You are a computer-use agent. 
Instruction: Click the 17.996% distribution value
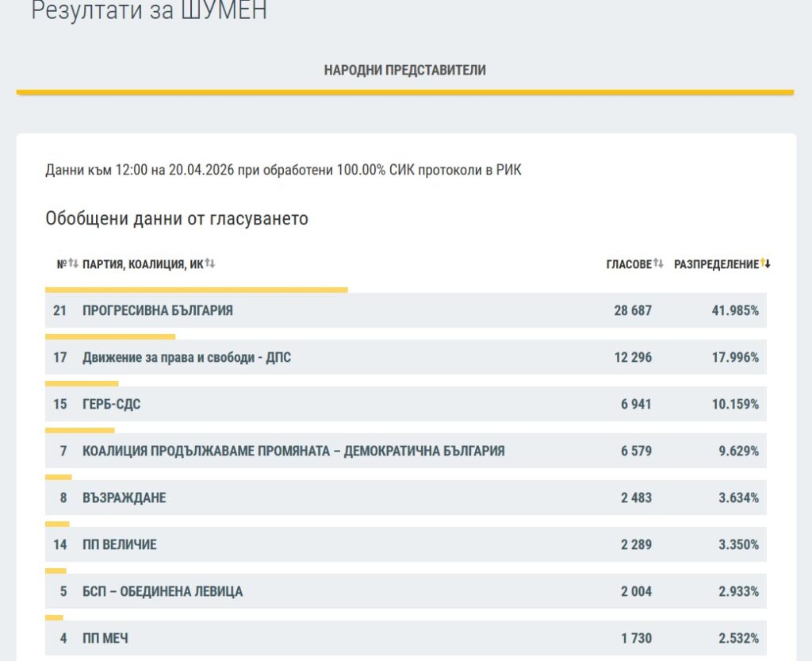pos(734,357)
